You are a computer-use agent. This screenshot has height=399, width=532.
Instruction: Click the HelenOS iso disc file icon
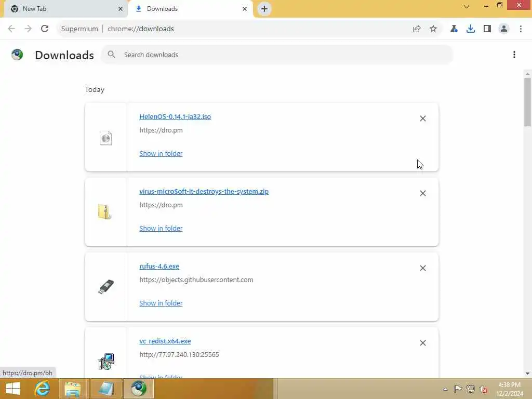point(106,138)
